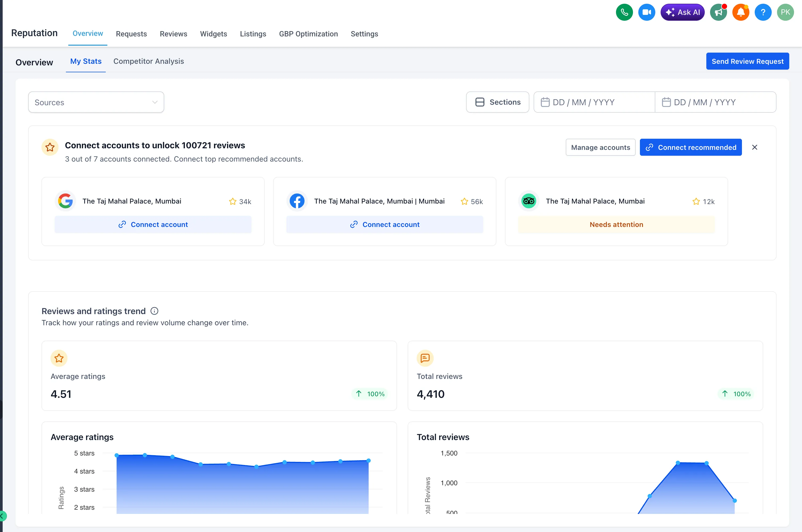The width and height of the screenshot is (802, 532).
Task: Dismiss the connect accounts banner
Action: coord(754,147)
